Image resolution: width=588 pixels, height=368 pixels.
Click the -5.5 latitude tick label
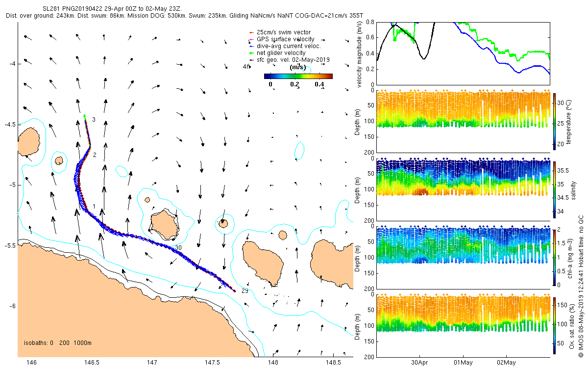pos(11,245)
